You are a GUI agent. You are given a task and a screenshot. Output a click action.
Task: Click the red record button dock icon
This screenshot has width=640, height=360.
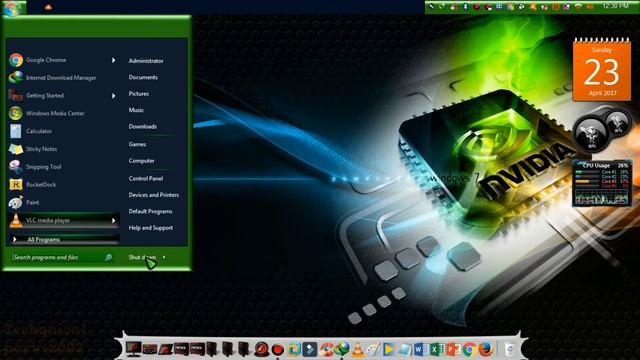tap(278, 350)
